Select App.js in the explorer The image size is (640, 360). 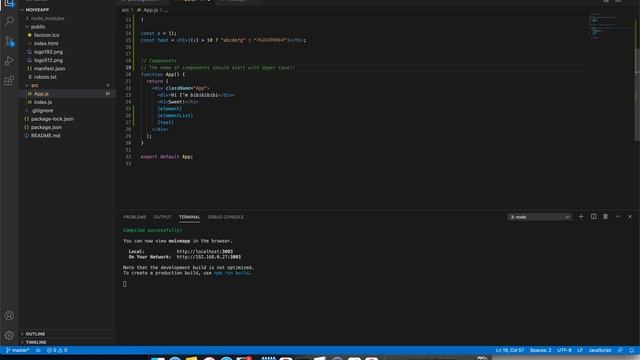coord(41,93)
